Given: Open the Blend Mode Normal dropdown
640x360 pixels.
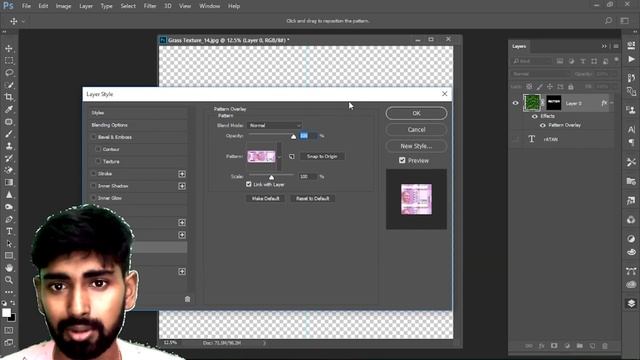Looking at the screenshot, I should point(274,125).
